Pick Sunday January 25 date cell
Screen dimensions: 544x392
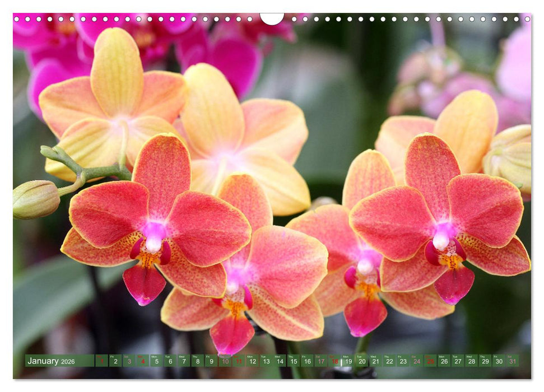point(430,361)
